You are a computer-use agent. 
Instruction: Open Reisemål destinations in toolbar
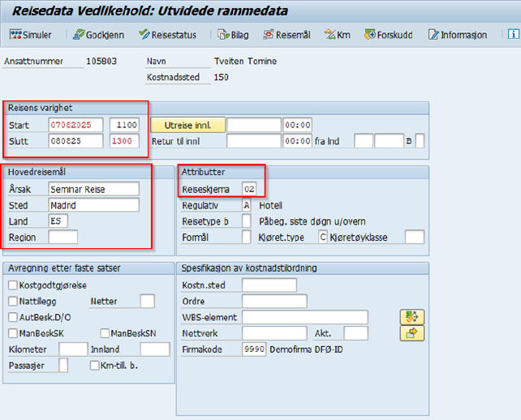click(x=286, y=35)
